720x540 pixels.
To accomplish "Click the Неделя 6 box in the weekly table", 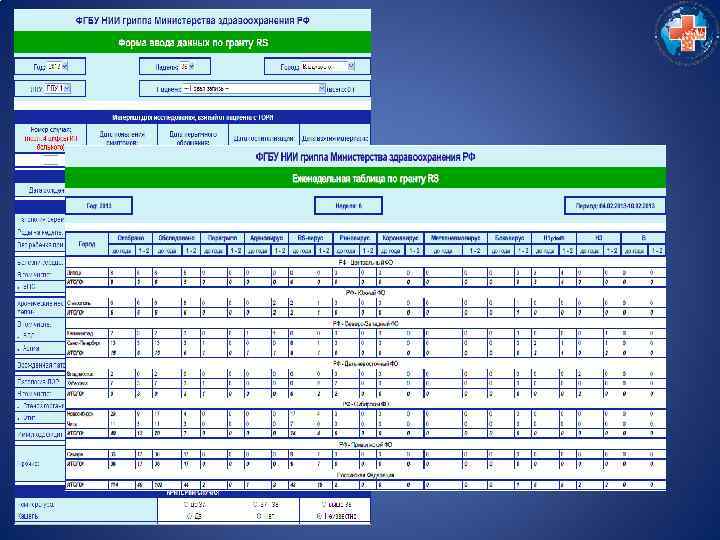I will coord(349,206).
